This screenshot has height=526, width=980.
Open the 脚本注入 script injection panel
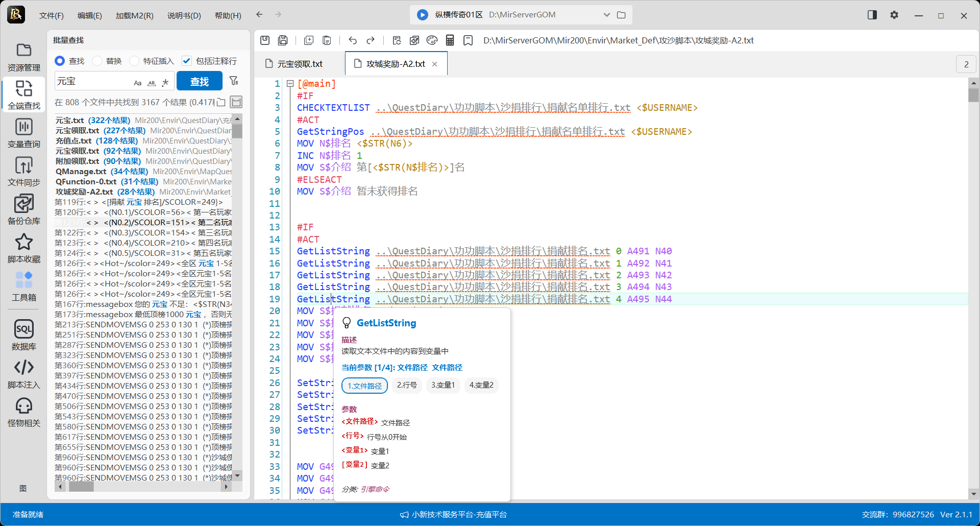tap(23, 374)
